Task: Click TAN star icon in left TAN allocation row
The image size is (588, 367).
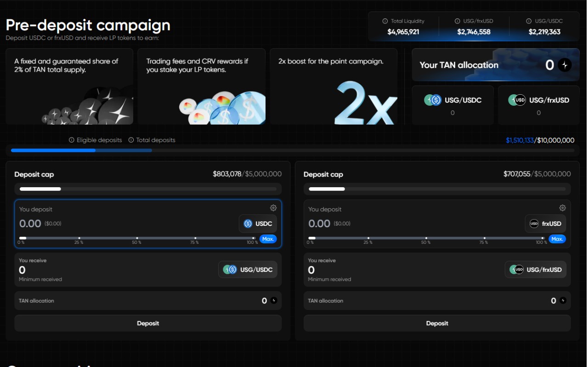Action: click(274, 301)
